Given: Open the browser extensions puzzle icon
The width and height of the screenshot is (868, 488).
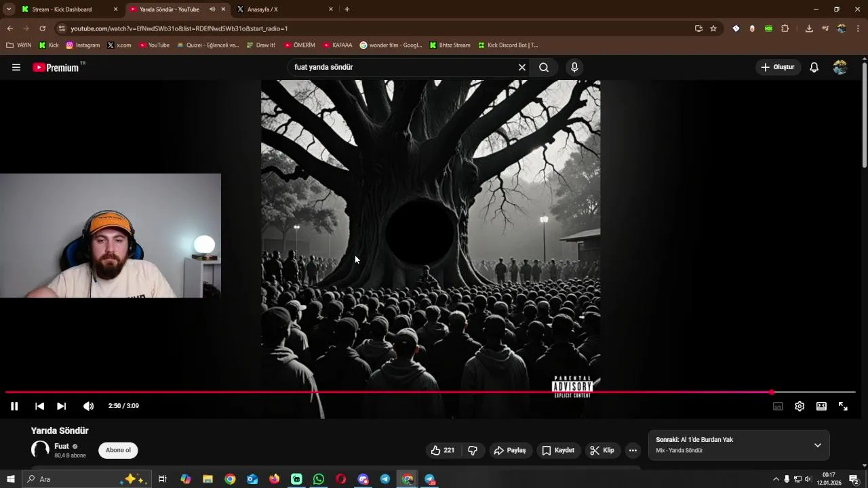Looking at the screenshot, I should [x=785, y=28].
